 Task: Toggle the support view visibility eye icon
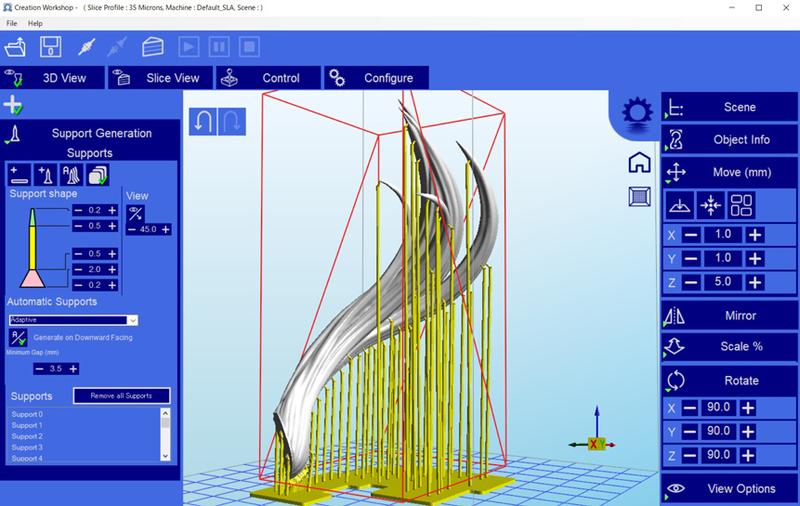[136, 212]
